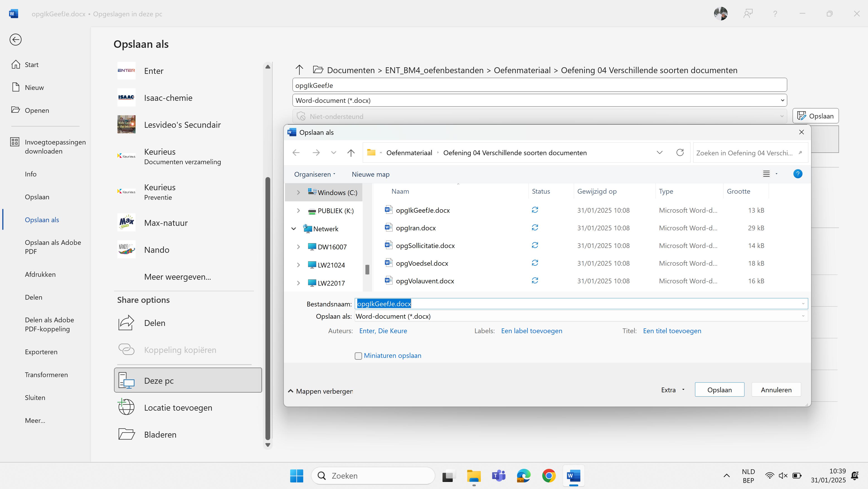Go to Exporteren in sidebar

[x=41, y=352]
